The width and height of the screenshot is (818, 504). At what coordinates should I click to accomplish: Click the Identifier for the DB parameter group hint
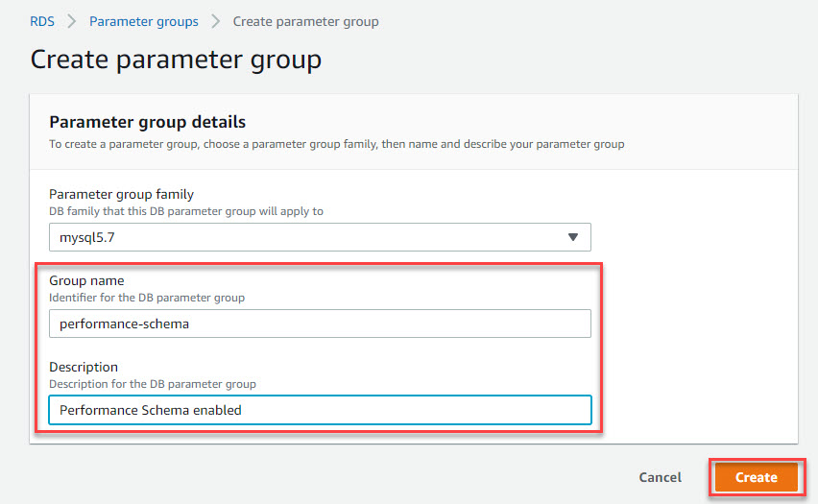(x=147, y=298)
